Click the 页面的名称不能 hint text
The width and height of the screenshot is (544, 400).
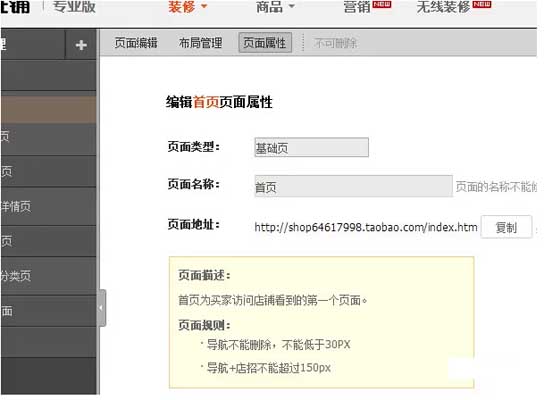(496, 187)
